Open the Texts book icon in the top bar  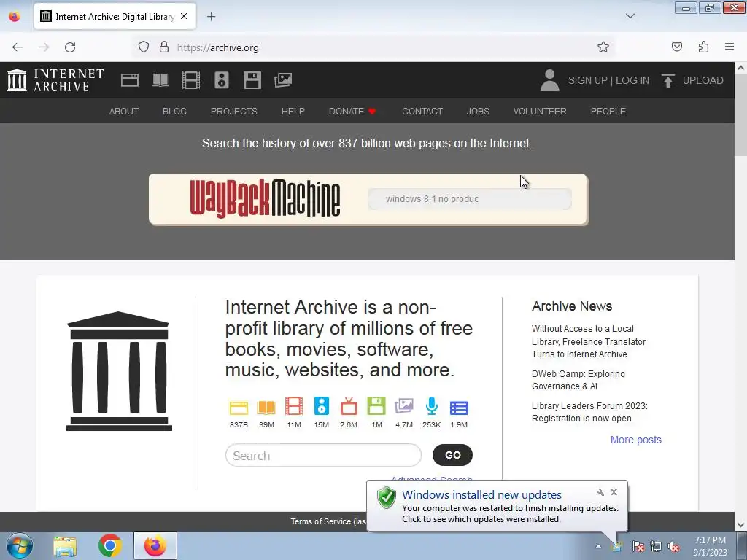pyautogui.click(x=160, y=80)
